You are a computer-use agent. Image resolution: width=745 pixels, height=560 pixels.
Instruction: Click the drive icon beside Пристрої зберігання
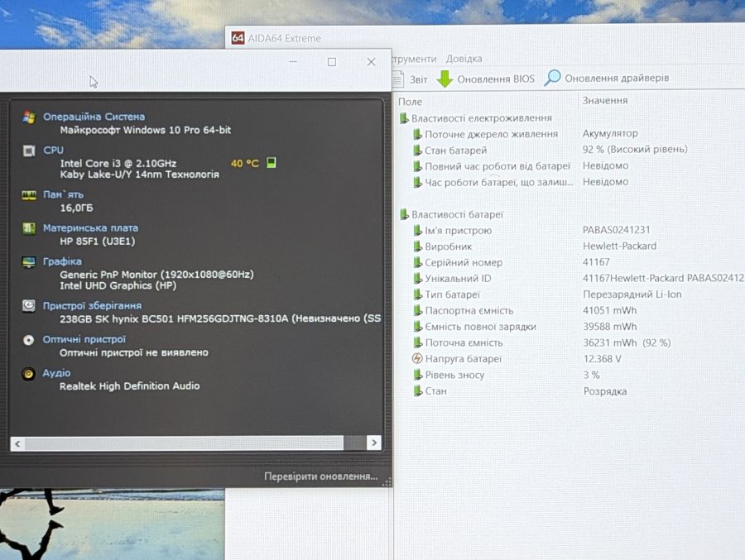28,305
